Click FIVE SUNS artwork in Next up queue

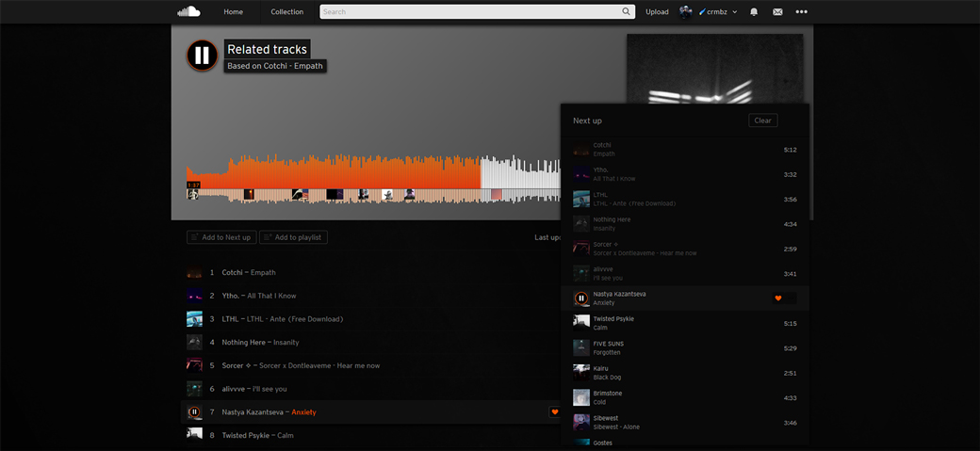(581, 348)
